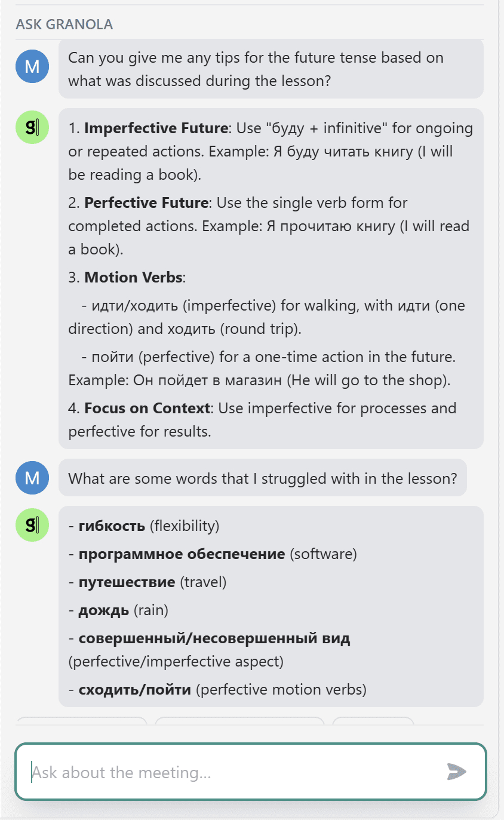The width and height of the screenshot is (504, 820).
Task: Click the Granola avatar beside the struggled words list
Action: pyautogui.click(x=32, y=525)
